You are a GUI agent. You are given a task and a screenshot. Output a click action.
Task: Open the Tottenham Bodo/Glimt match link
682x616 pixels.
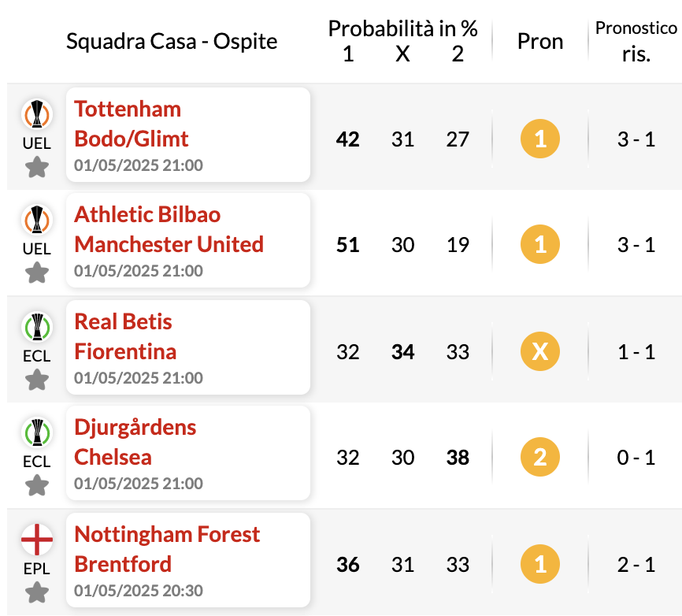(x=188, y=135)
